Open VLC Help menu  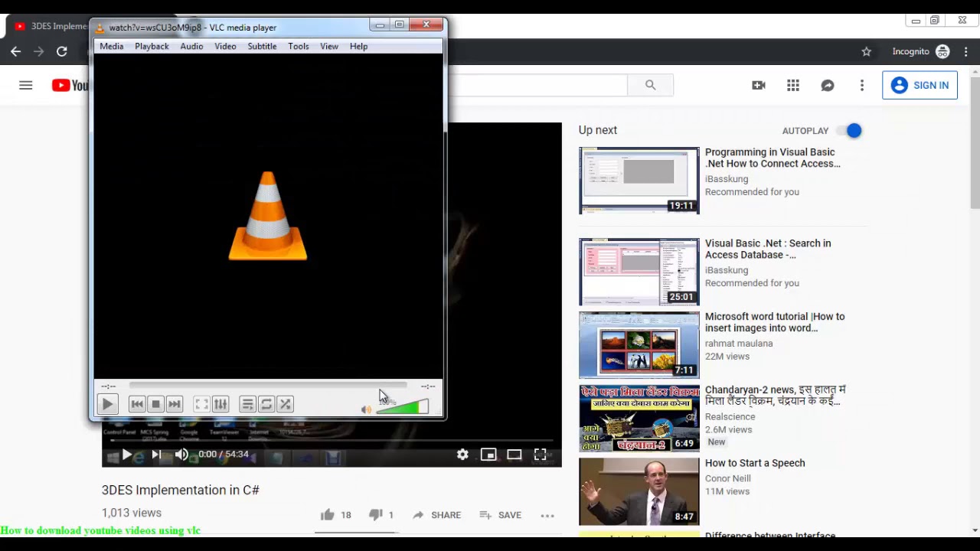(x=358, y=46)
